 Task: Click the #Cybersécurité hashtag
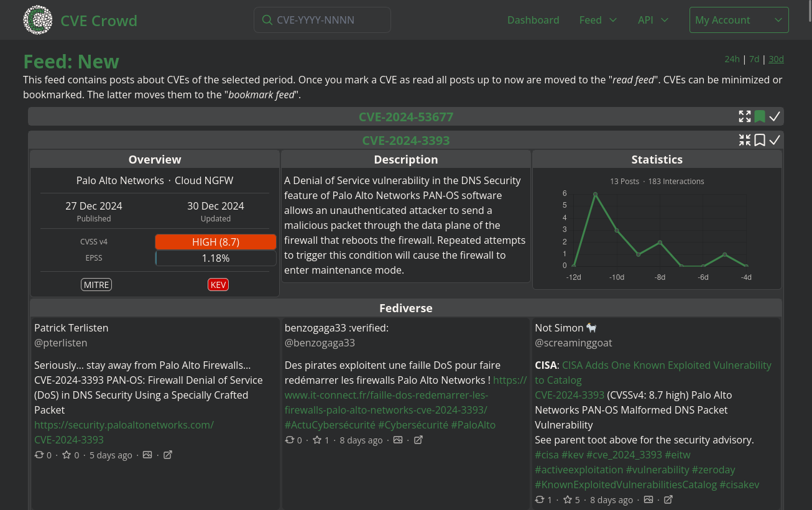[413, 425]
